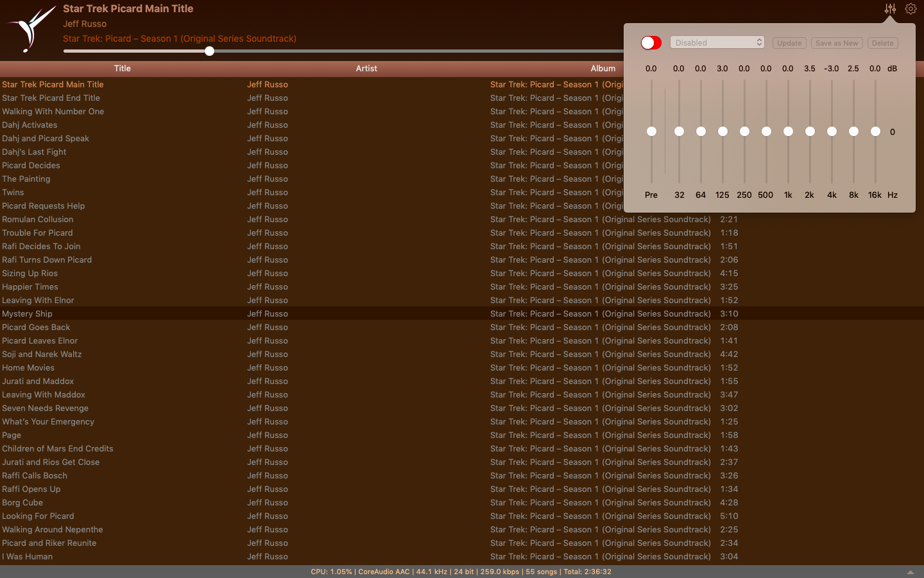Click the 500 Hz band slider
Screen dimensions: 924x578
[x=766, y=132]
